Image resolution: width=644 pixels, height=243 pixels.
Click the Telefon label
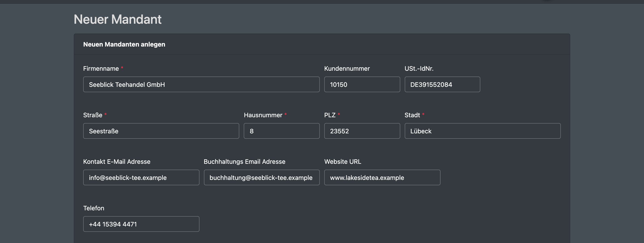(x=94, y=208)
